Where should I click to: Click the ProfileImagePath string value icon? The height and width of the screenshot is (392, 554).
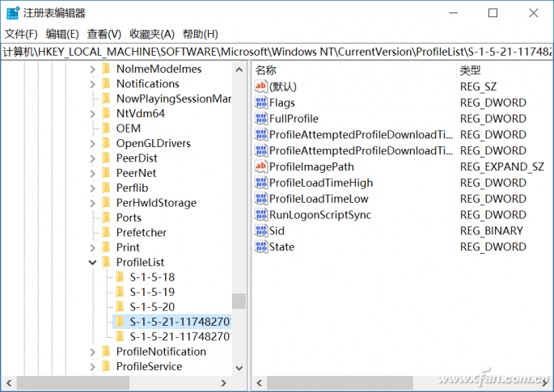260,166
